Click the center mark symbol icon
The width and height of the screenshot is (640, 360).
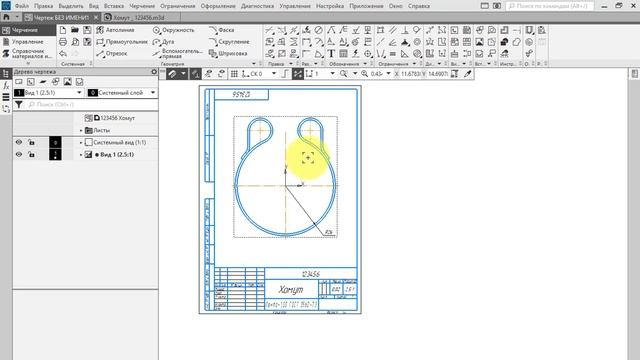pos(368,53)
